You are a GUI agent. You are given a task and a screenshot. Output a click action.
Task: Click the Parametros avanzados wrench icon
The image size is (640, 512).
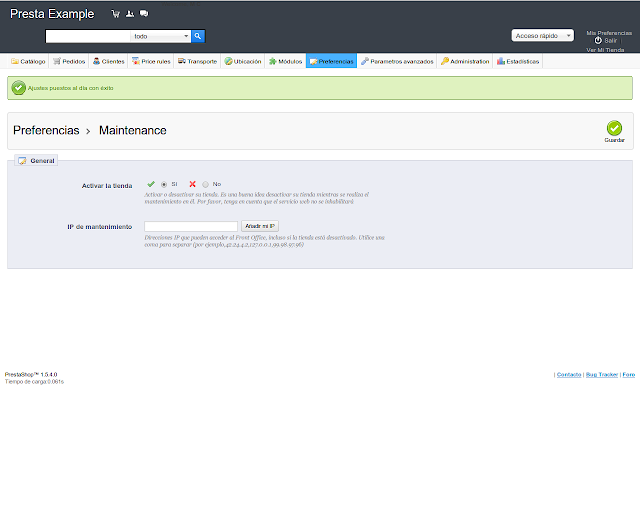[x=365, y=61]
